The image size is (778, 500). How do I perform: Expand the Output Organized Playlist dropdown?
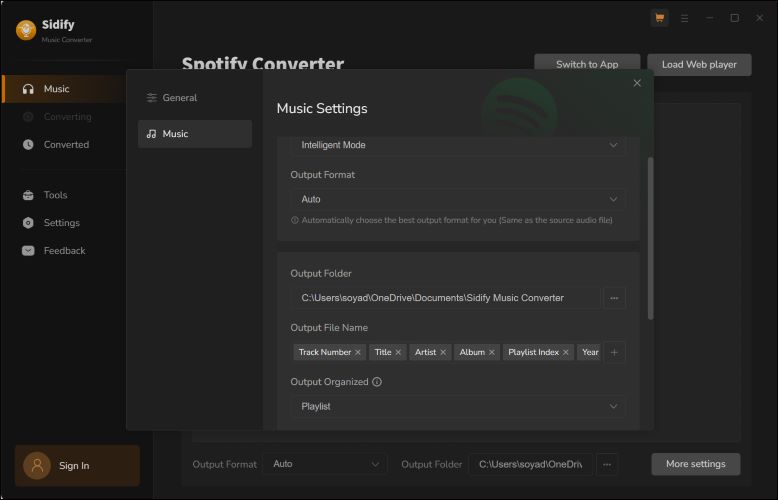(458, 406)
